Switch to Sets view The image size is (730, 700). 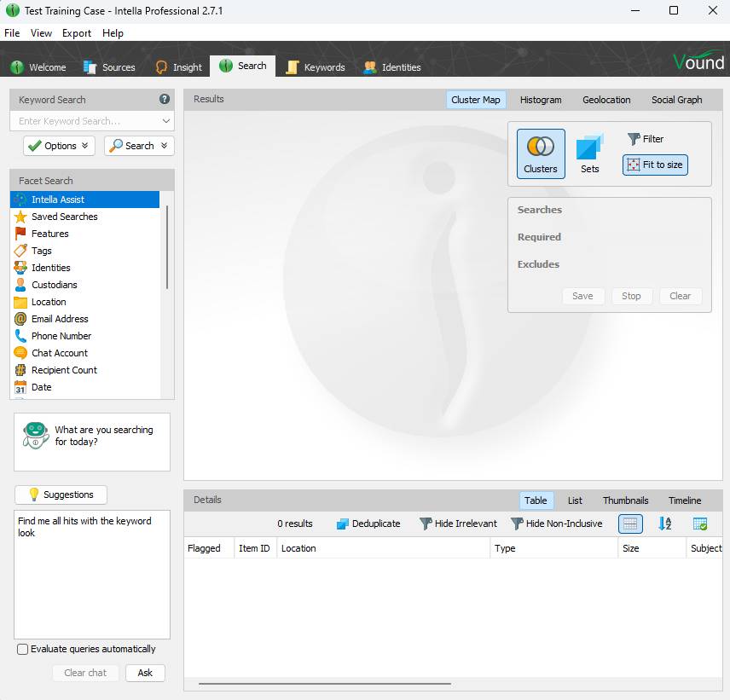pos(589,153)
